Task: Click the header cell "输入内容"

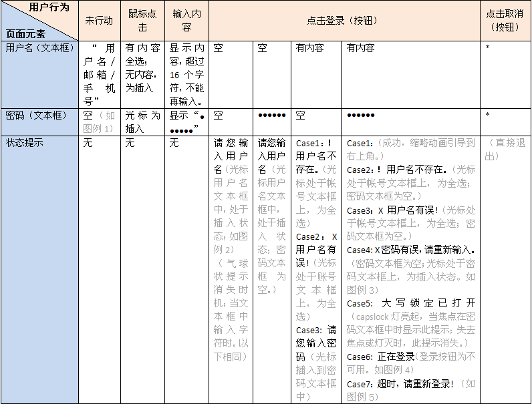Action: pyautogui.click(x=186, y=21)
